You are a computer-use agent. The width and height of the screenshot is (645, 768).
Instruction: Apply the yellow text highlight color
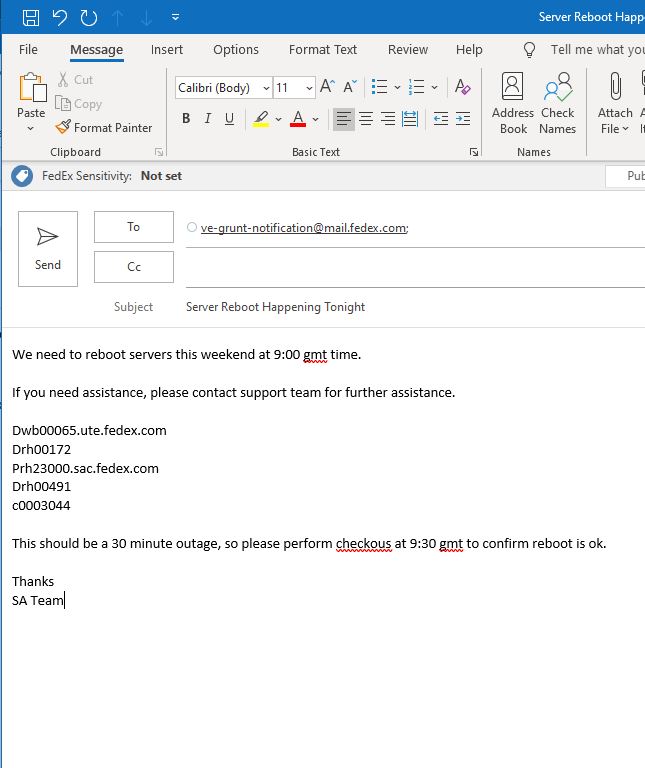261,119
